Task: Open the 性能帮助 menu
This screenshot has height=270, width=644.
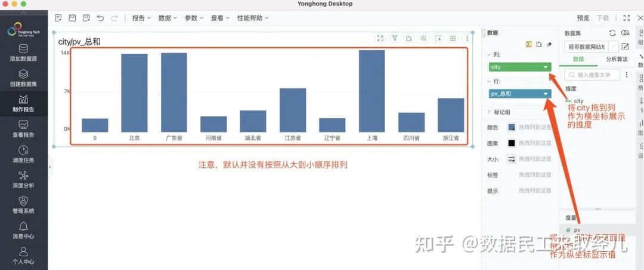Action: point(253,18)
